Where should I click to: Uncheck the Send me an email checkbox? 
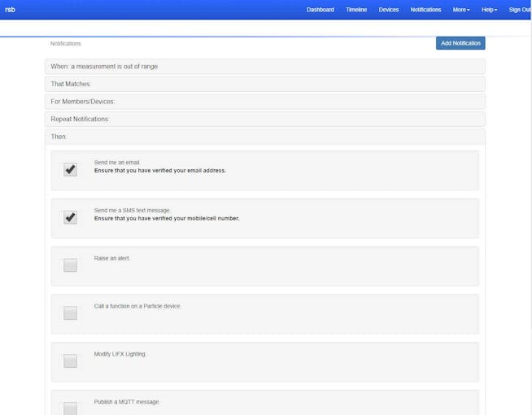point(70,169)
